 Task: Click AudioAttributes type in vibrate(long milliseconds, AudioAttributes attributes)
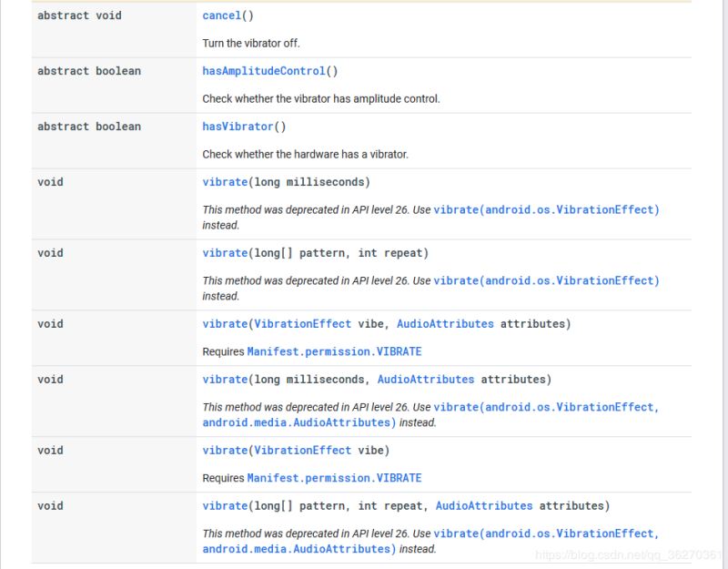coord(426,380)
